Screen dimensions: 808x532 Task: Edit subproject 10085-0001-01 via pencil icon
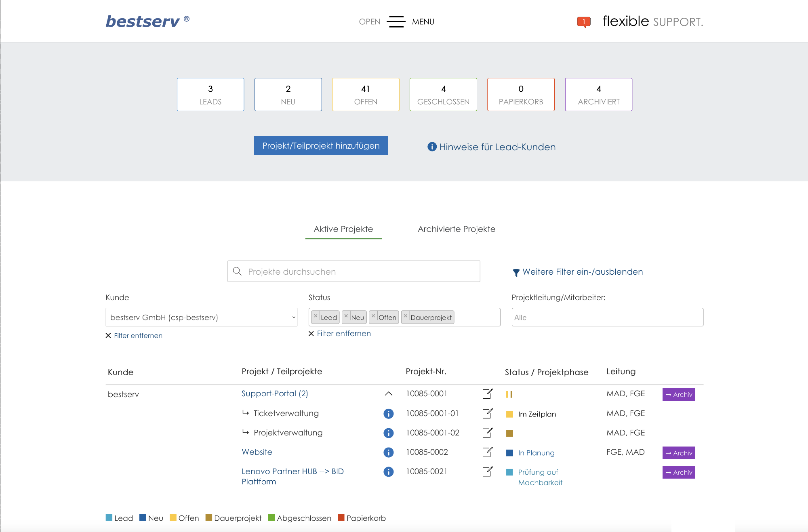(x=488, y=413)
